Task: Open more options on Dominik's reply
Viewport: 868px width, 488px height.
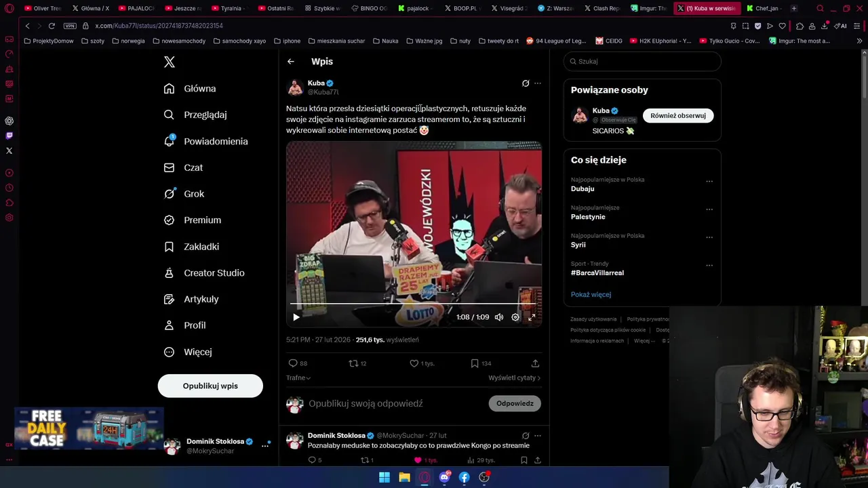Action: [538, 436]
